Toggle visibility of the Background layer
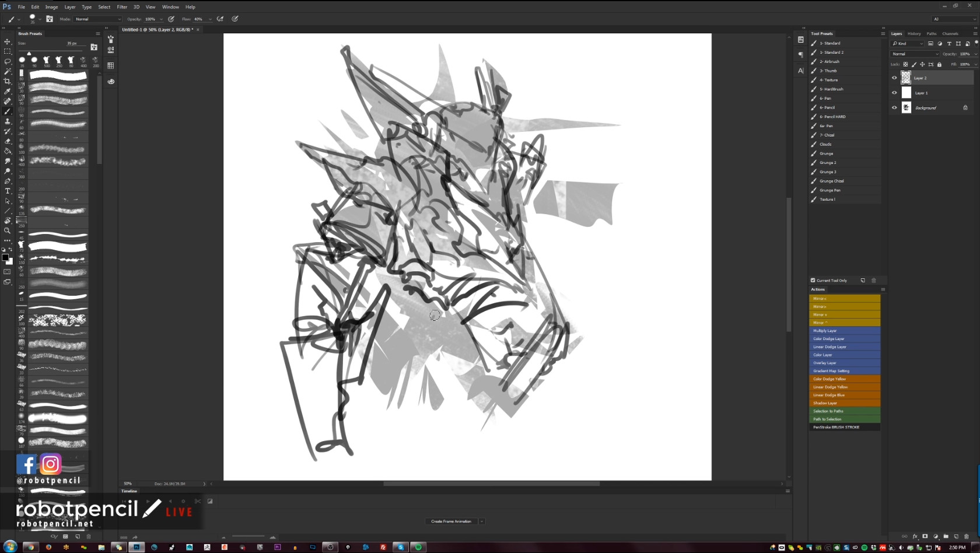Image resolution: width=980 pixels, height=553 pixels. 894,107
